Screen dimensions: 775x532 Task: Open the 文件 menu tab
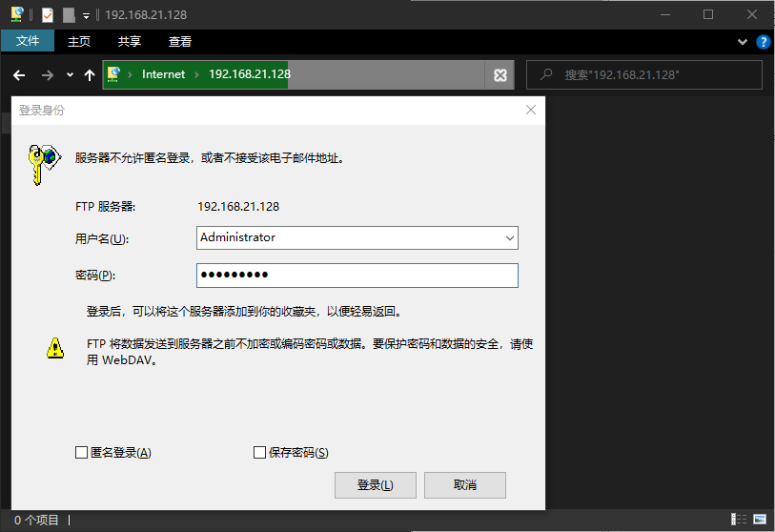tap(28, 42)
